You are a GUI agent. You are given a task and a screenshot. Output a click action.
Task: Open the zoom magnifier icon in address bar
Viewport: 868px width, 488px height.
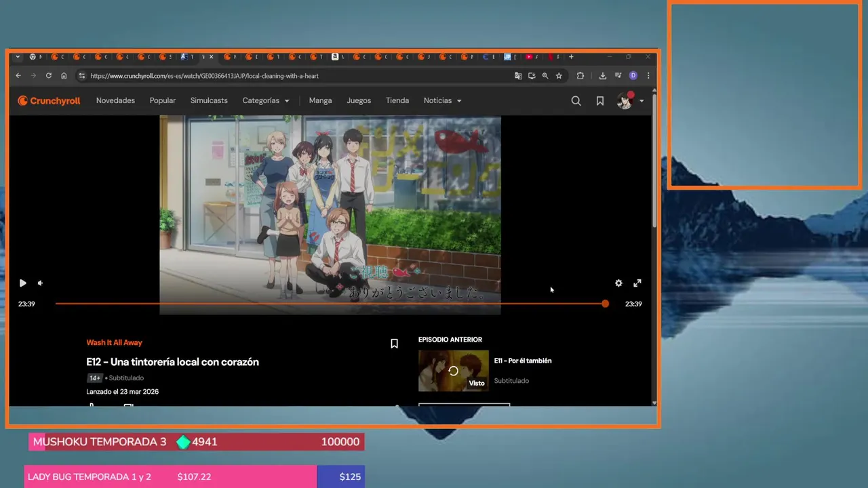pyautogui.click(x=545, y=76)
